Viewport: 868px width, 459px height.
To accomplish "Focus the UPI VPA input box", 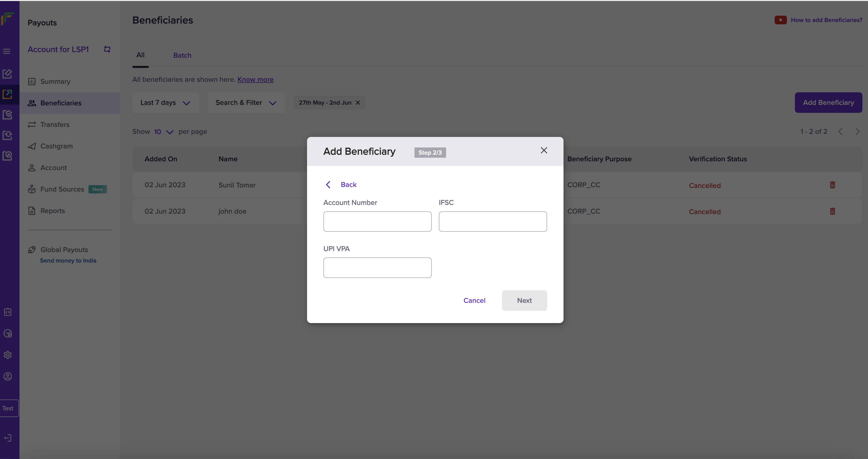I will click(377, 268).
